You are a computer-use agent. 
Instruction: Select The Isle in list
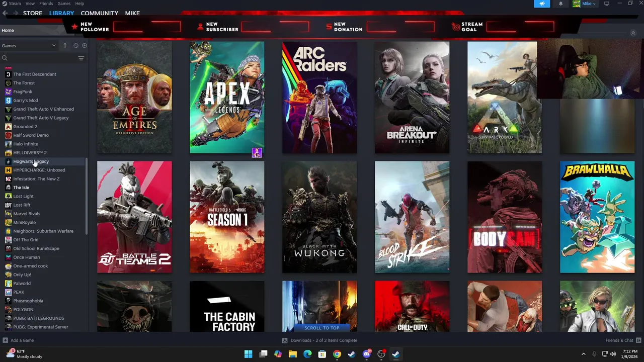21,188
